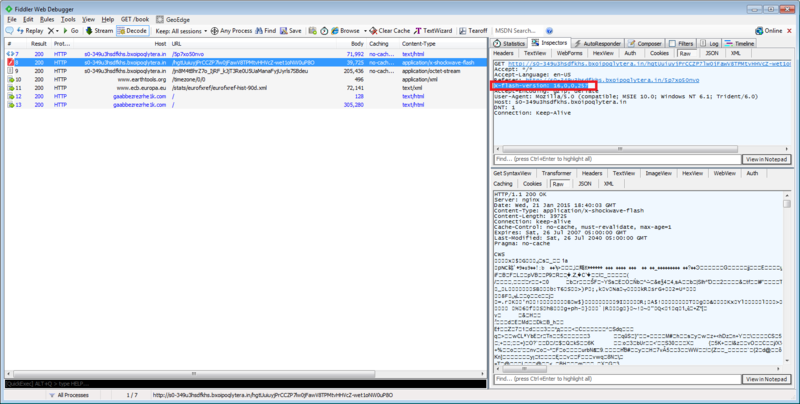Open the Composer tab
The image size is (800, 404).
pos(645,44)
